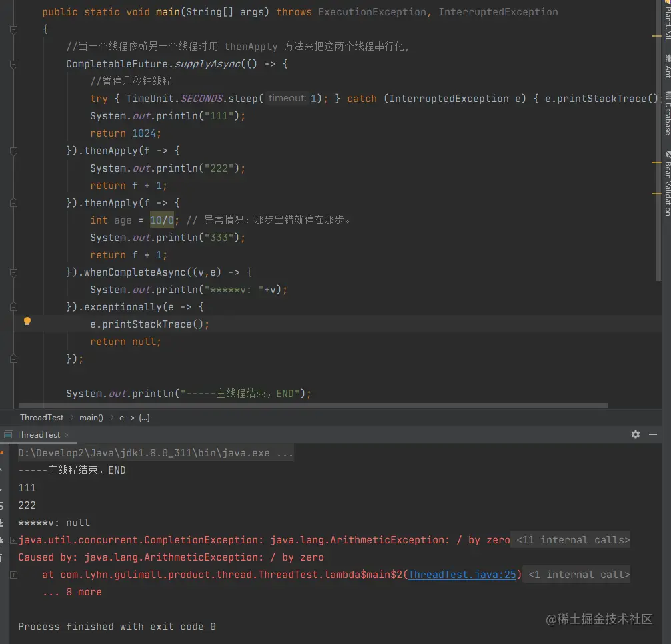Screen dimensions: 671x644
Task: Open the Bean Validation side panel
Action: [x=667, y=184]
